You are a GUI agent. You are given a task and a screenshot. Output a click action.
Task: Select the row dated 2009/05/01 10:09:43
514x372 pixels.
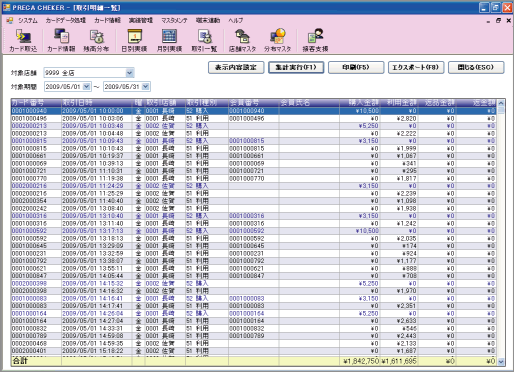(x=254, y=141)
